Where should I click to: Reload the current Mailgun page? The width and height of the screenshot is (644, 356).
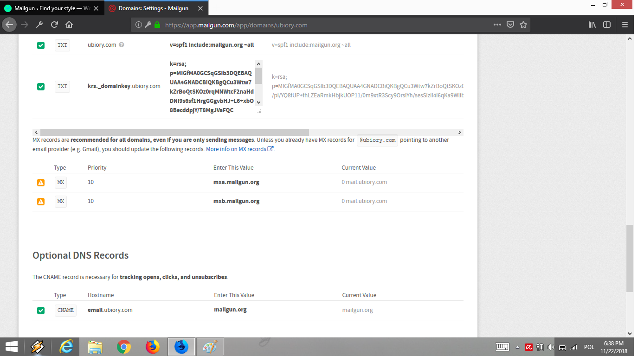(x=54, y=25)
